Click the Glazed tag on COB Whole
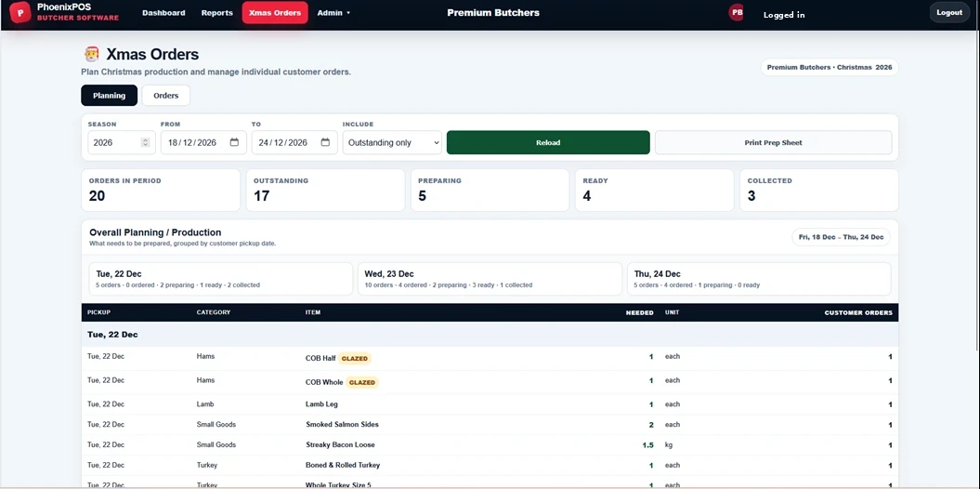Image resolution: width=980 pixels, height=489 pixels. 362,382
